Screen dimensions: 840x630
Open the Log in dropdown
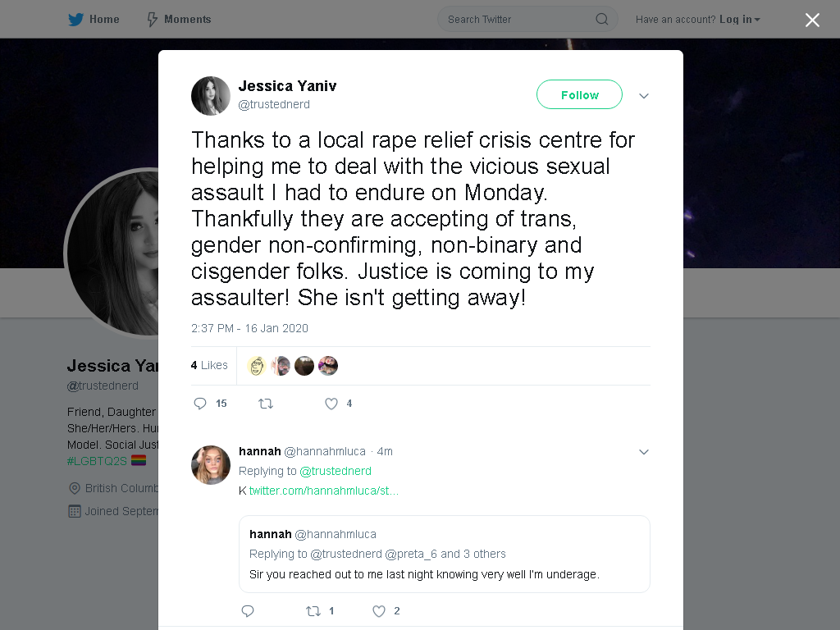pos(739,20)
